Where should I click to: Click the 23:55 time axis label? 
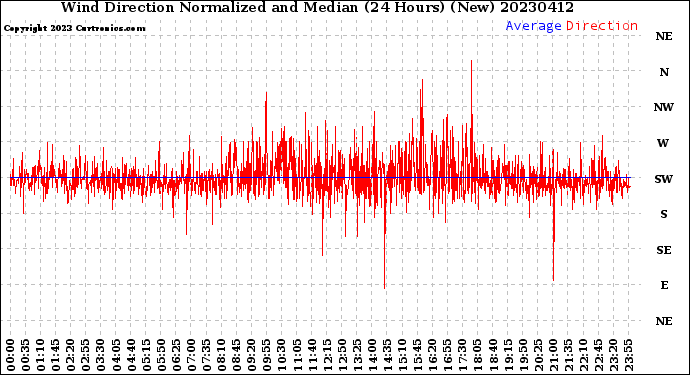pyautogui.click(x=629, y=355)
